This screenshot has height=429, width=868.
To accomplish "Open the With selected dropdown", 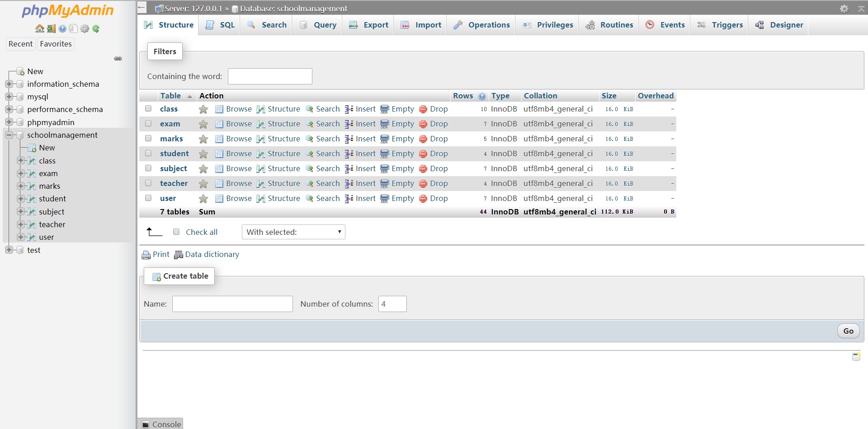I will [293, 232].
